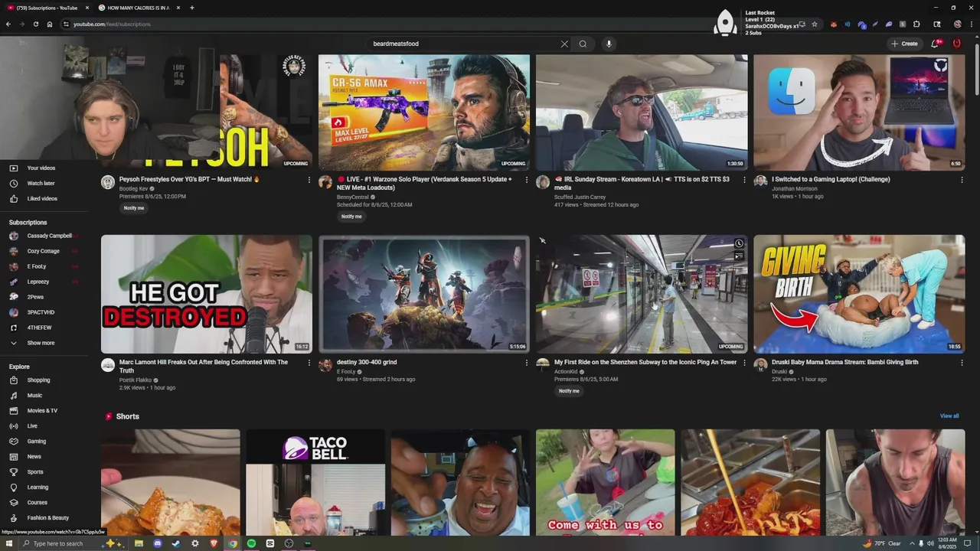Open Jonathan Morrison channel link
Screen dimensions: 980x551
(794, 188)
